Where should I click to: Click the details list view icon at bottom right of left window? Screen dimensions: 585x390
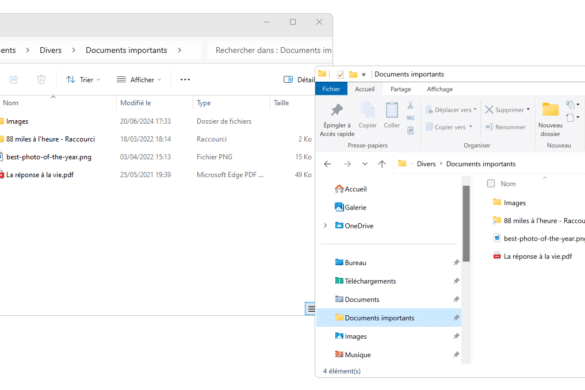310,309
